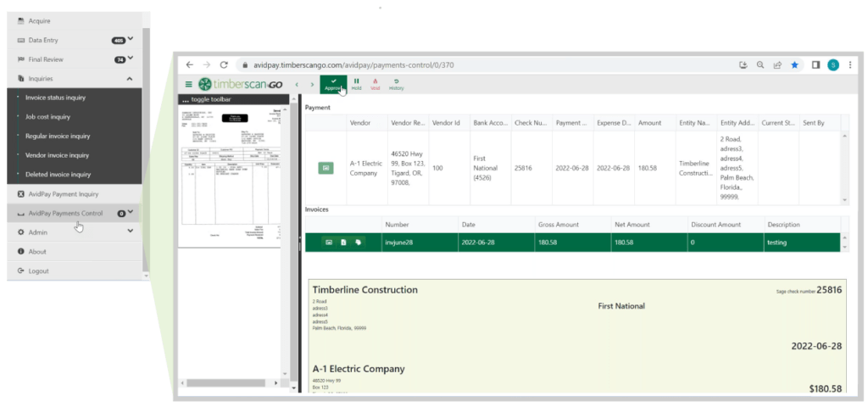Image resolution: width=868 pixels, height=407 pixels.
Task: Open the payment History
Action: point(397,84)
